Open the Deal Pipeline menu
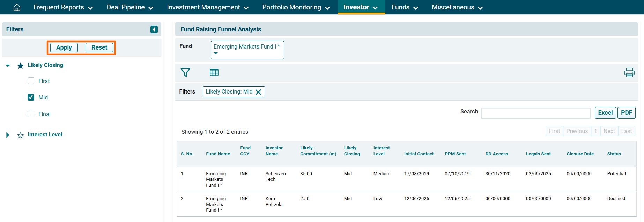This screenshot has width=644, height=222. (130, 7)
